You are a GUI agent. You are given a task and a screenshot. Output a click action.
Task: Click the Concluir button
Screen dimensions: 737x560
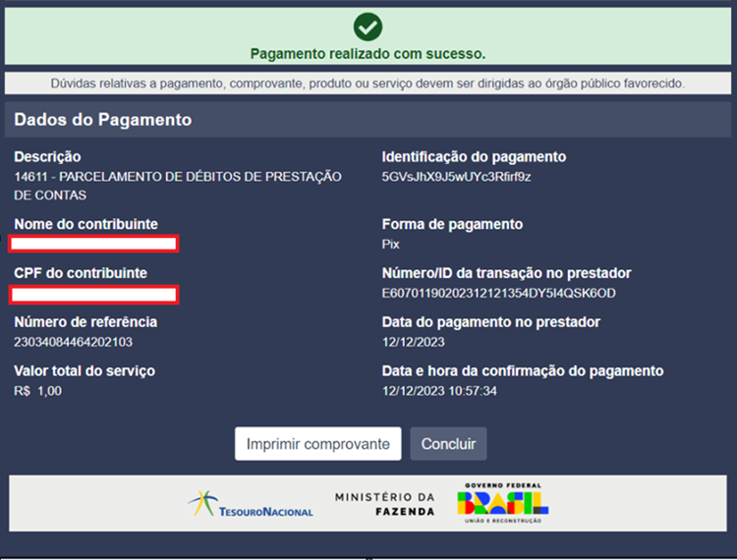pyautogui.click(x=448, y=443)
